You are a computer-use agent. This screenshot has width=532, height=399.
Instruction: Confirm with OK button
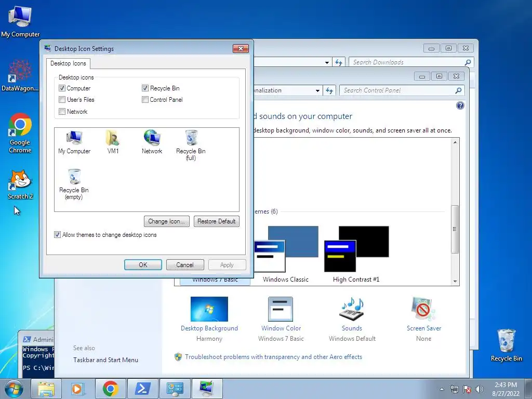pos(143,264)
